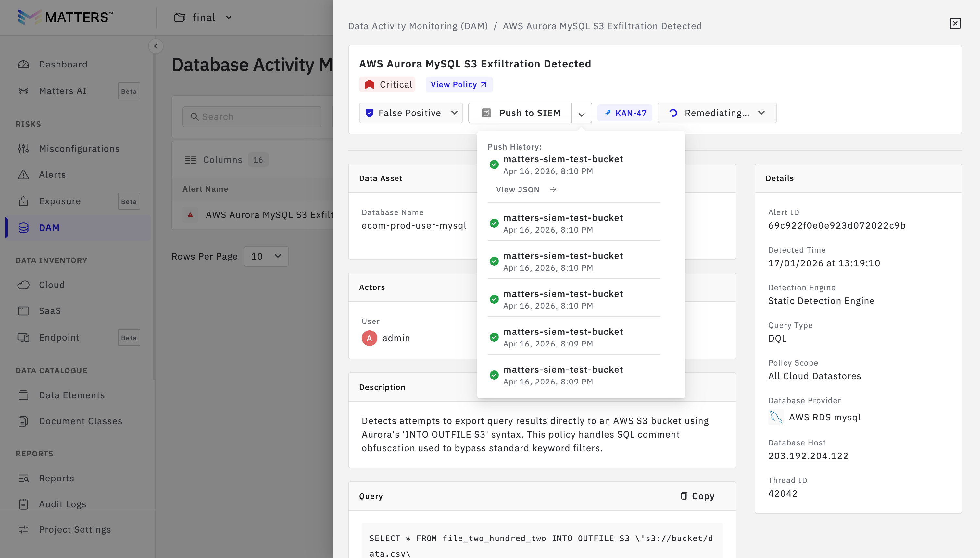Toggle the Push to SIEM history arrow
980x558 pixels.
coord(581,114)
